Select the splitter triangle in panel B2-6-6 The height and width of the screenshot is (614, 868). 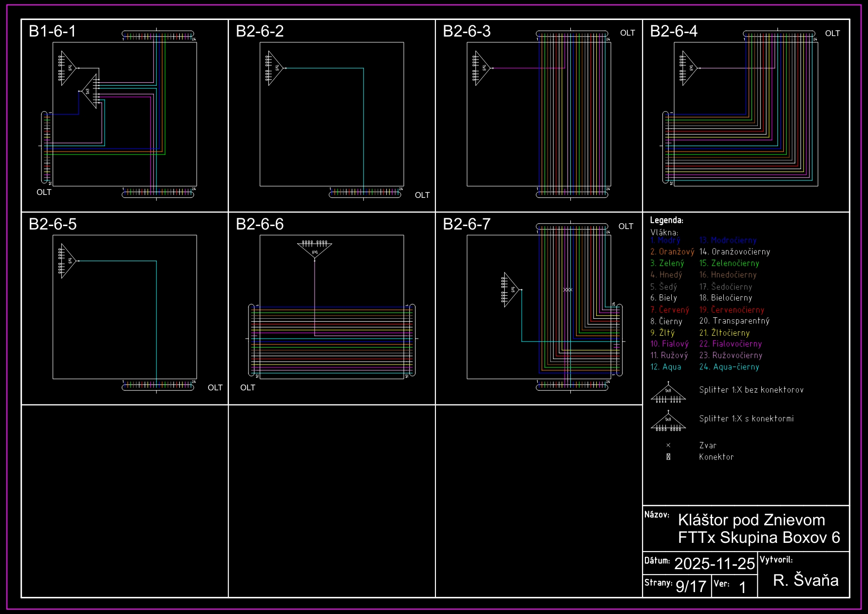315,250
